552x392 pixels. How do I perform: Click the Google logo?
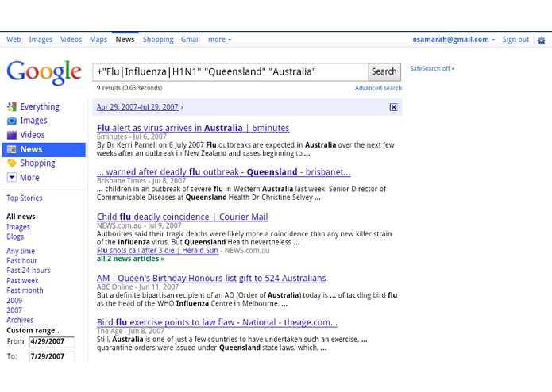coord(44,73)
